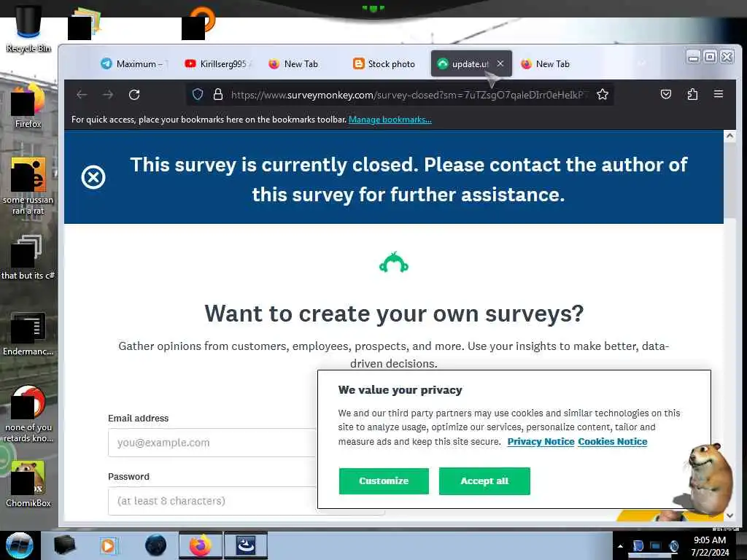Open the media player taskbar icon
This screenshot has width=747, height=560.
[x=109, y=545]
